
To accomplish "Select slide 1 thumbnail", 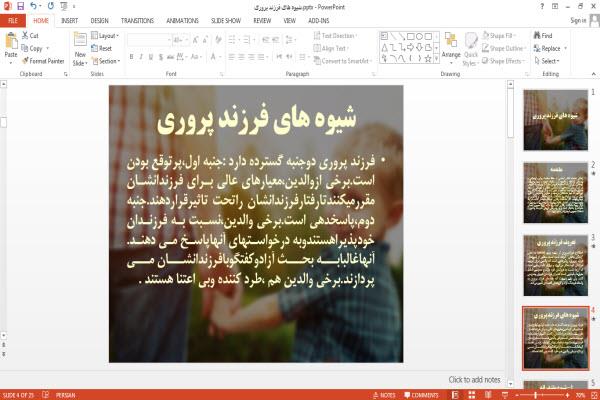I will coord(556,120).
